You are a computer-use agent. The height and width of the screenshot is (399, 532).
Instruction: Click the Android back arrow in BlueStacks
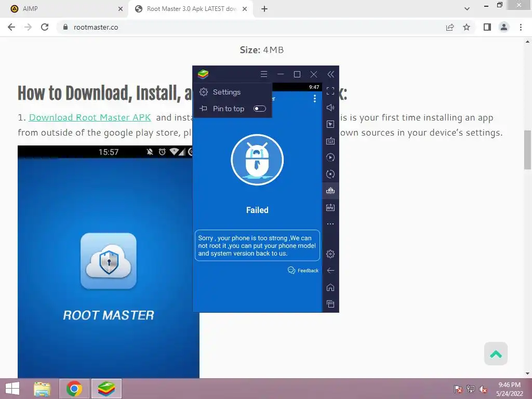pos(330,270)
